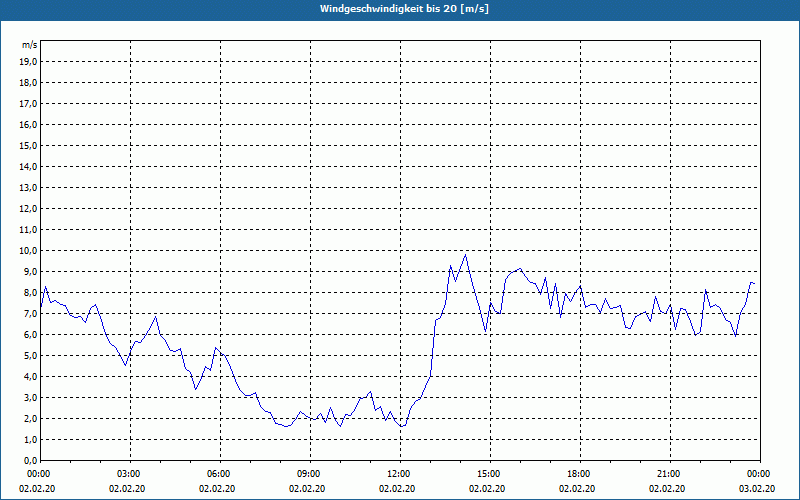Viewport: 800px width, 500px height.
Task: Click the "3,0" y-axis value
Action: [31, 397]
